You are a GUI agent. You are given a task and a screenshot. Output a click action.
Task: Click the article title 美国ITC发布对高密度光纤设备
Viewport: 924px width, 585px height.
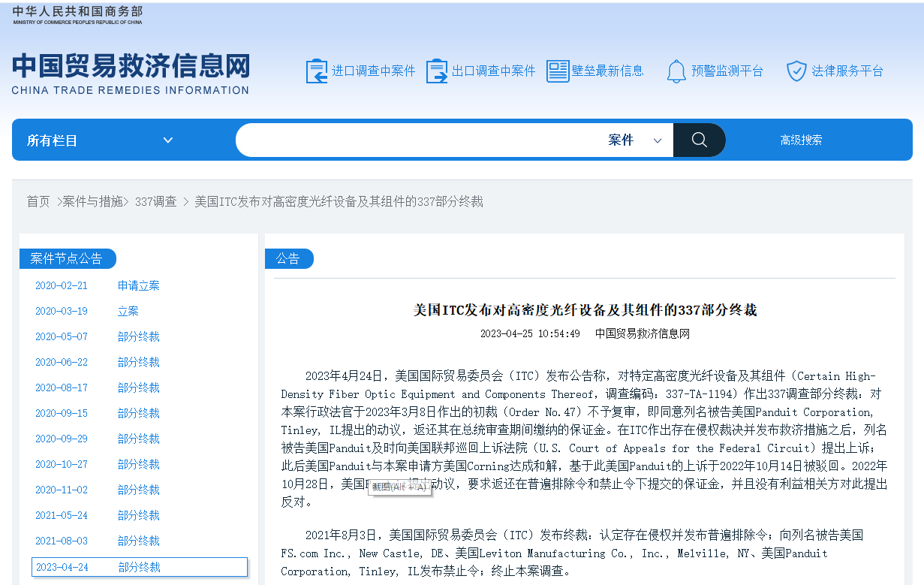(585, 309)
